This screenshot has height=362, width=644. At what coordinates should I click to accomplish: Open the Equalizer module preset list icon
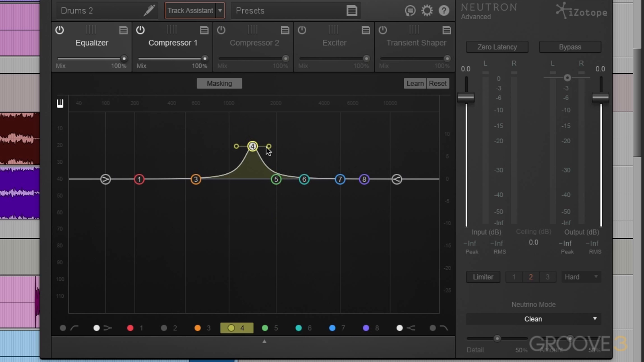click(123, 30)
